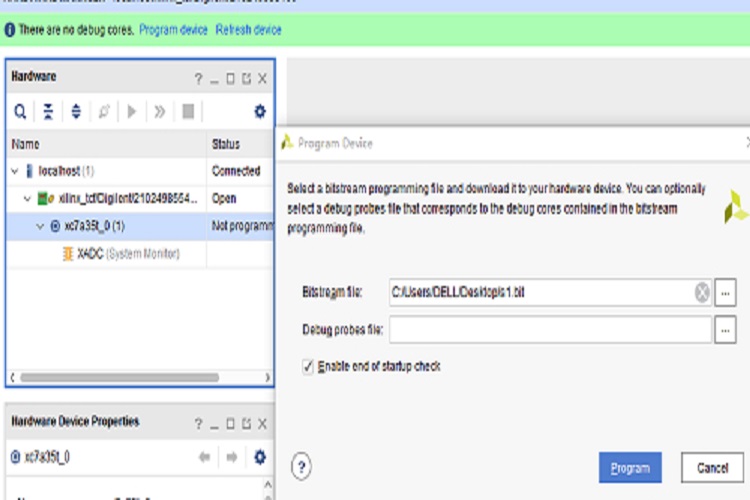This screenshot has height=500, width=750.
Task: Open Hardware Device Properties settings gear
Action: (260, 457)
